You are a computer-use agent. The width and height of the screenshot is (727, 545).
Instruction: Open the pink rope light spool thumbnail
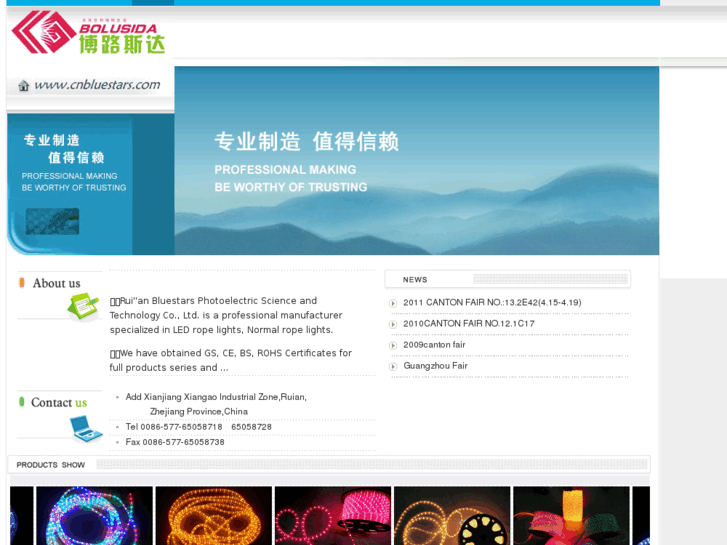[333, 515]
